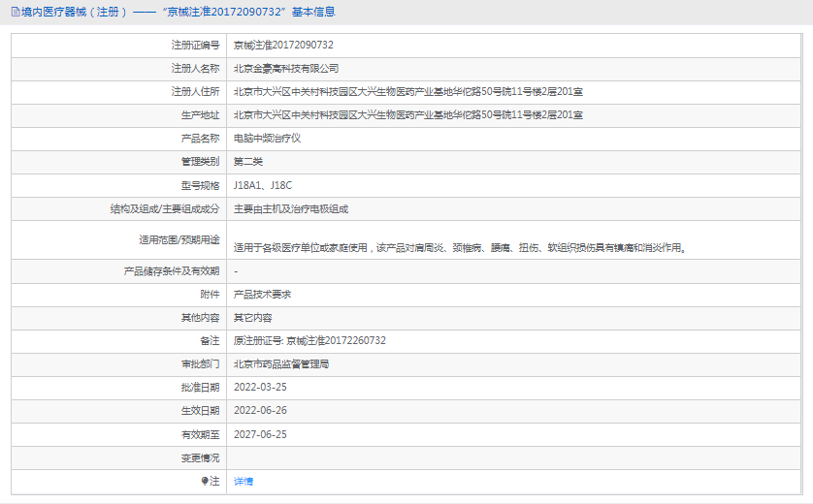
Task: Click the 有效期至 row label
Action: point(200,434)
